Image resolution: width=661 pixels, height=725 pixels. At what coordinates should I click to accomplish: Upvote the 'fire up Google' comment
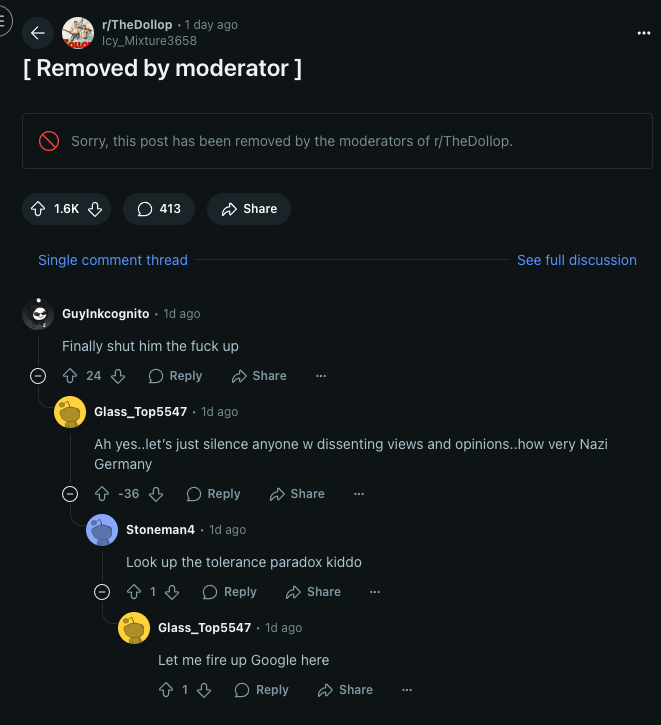[166, 690]
